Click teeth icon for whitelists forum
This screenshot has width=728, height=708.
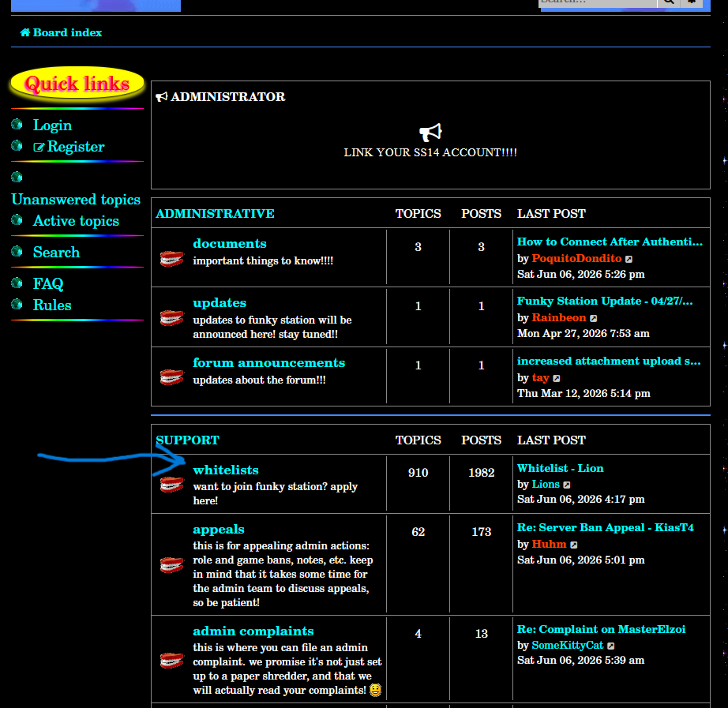pos(171,484)
